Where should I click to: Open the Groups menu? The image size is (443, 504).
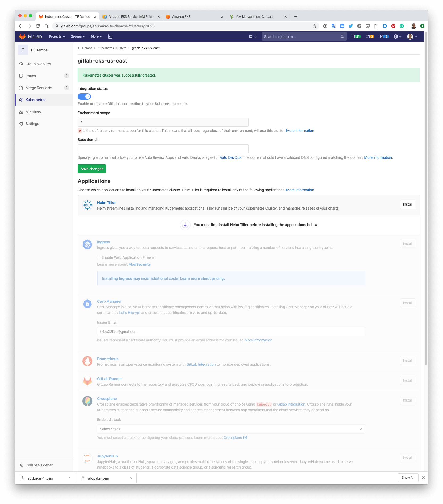click(78, 36)
